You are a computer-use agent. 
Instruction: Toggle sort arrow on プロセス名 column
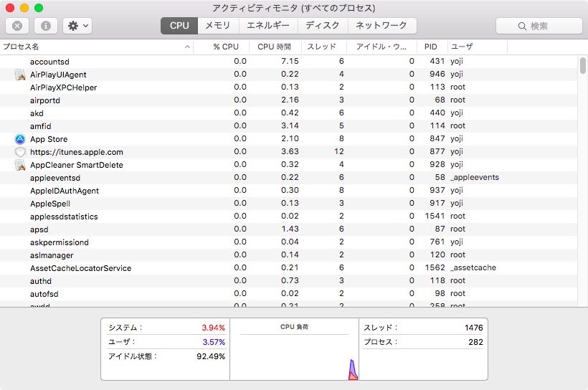tap(187, 47)
